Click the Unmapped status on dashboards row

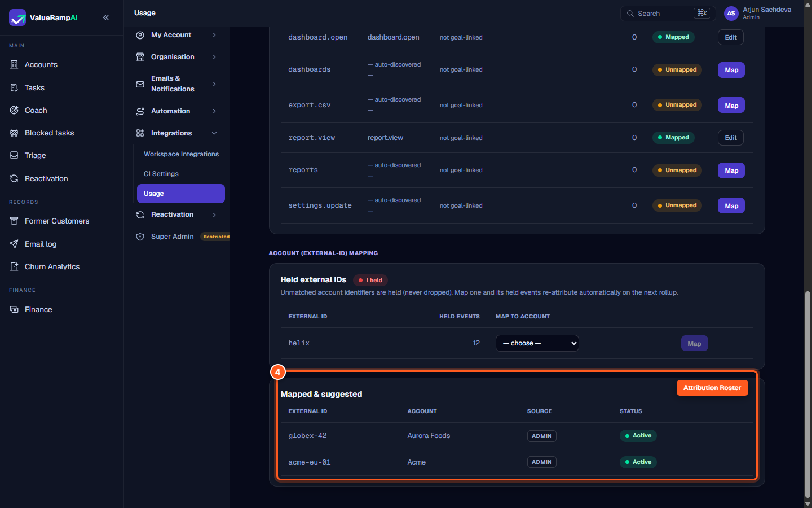tap(677, 70)
